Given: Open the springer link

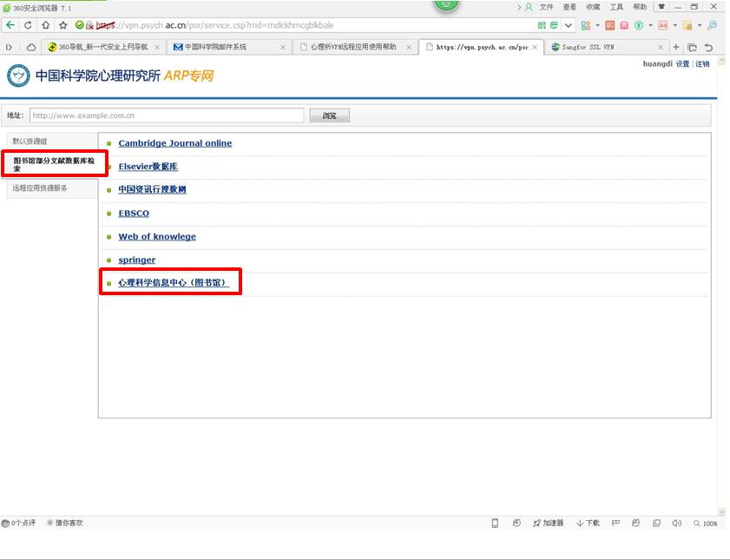Looking at the screenshot, I should [x=137, y=260].
